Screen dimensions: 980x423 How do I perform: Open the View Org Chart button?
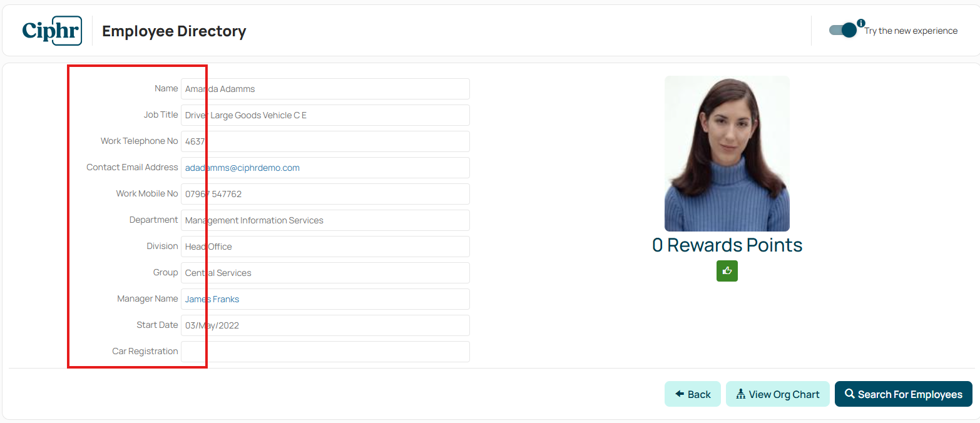pyautogui.click(x=778, y=394)
